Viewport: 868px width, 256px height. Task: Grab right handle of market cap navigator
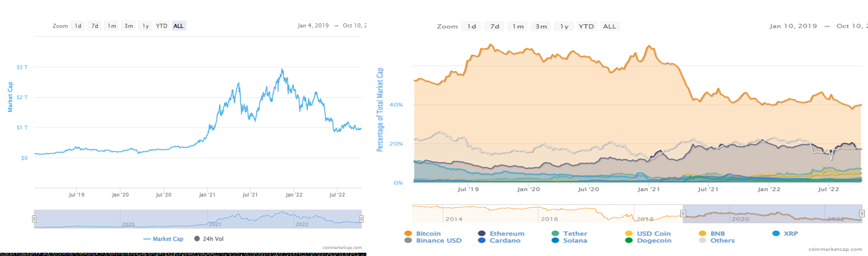tap(362, 219)
